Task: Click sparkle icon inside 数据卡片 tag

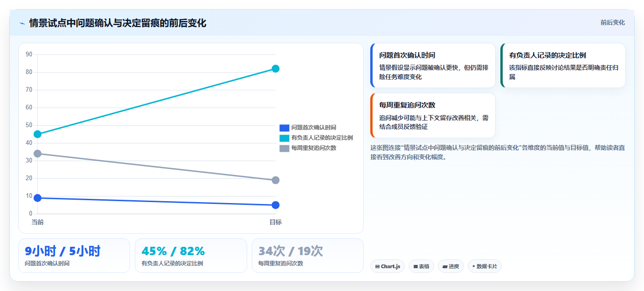Action: 474,266
